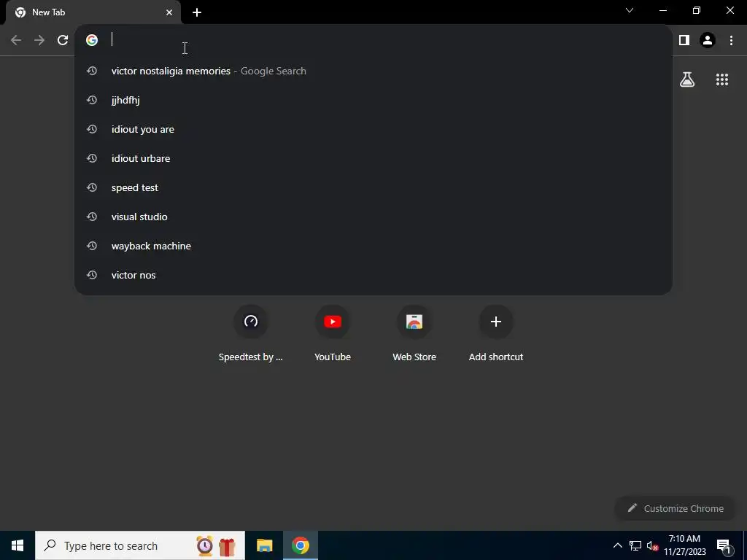Select 'victor nostaligia memories' suggestion
The height and width of the screenshot is (560, 747).
point(373,71)
